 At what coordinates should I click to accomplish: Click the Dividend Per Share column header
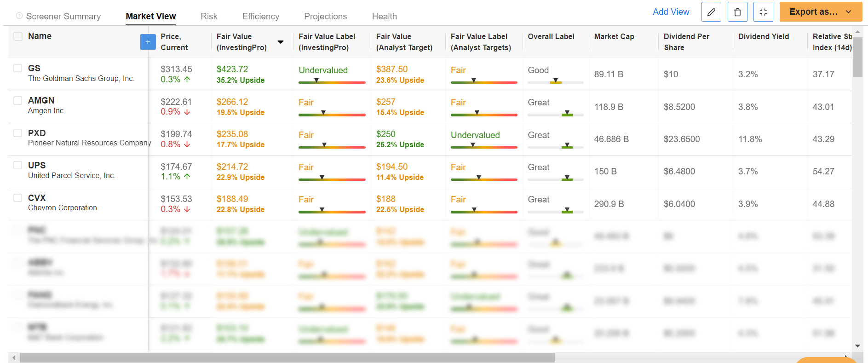[687, 42]
